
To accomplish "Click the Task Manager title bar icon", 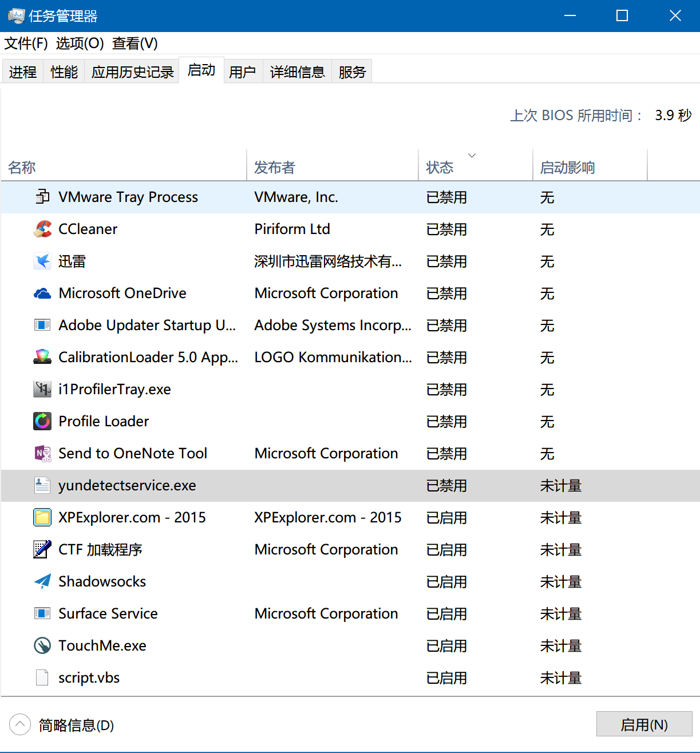I will [x=16, y=15].
